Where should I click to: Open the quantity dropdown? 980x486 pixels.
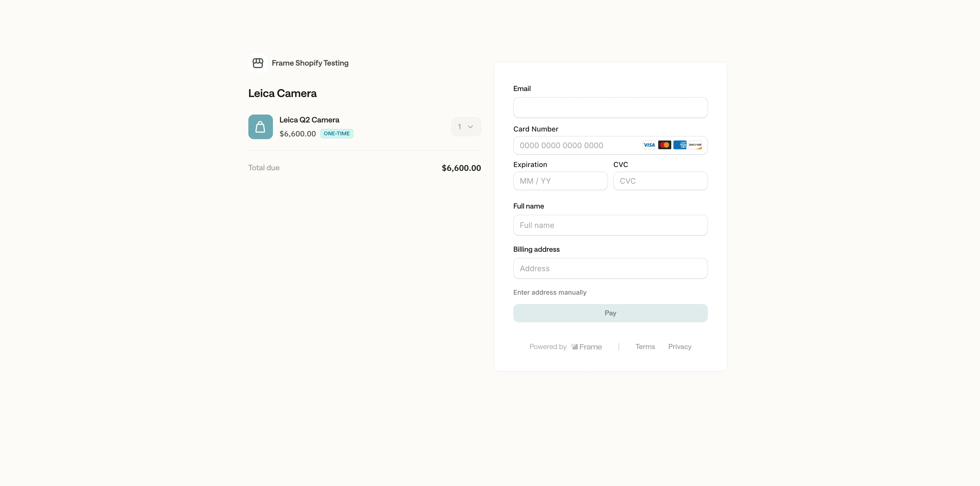pyautogui.click(x=466, y=127)
